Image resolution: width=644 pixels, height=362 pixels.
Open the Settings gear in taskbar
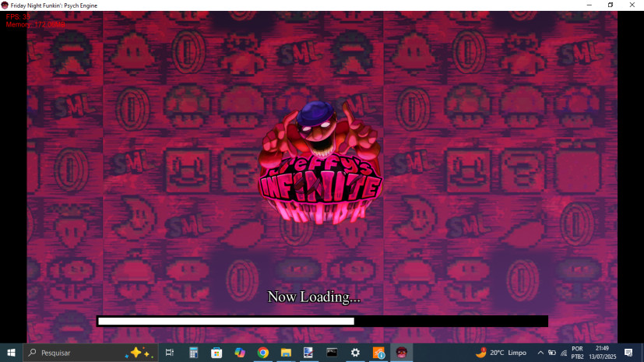(355, 353)
